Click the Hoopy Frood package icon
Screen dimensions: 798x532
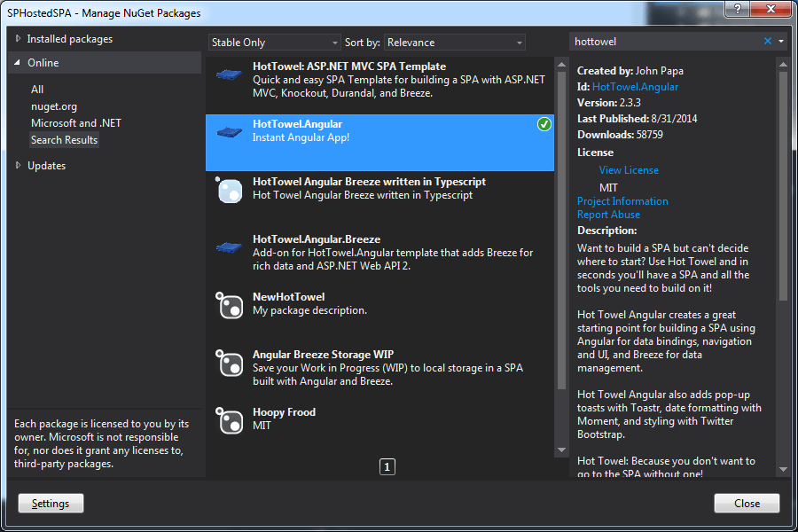pyautogui.click(x=229, y=420)
